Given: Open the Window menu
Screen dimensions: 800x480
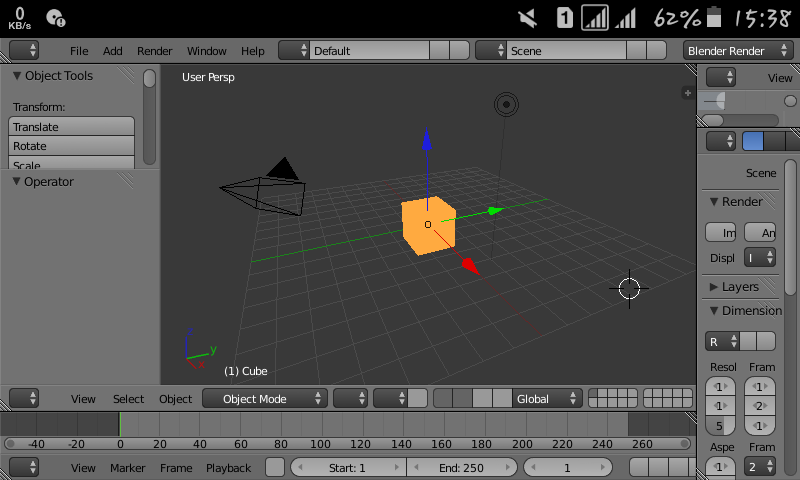Looking at the screenshot, I should [206, 51].
